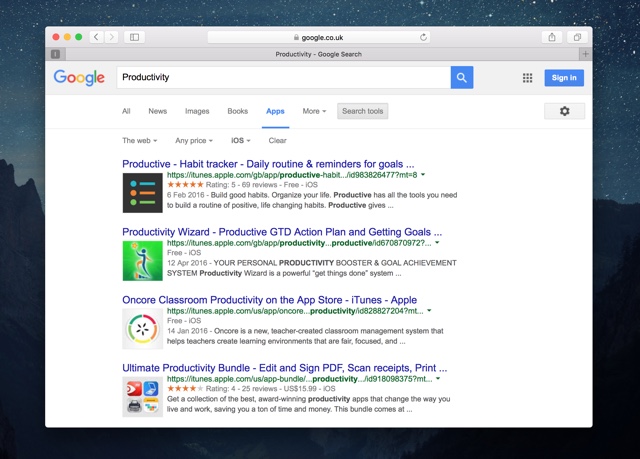Click the blue magnifier search button
The height and width of the screenshot is (459, 640).
[x=462, y=78]
